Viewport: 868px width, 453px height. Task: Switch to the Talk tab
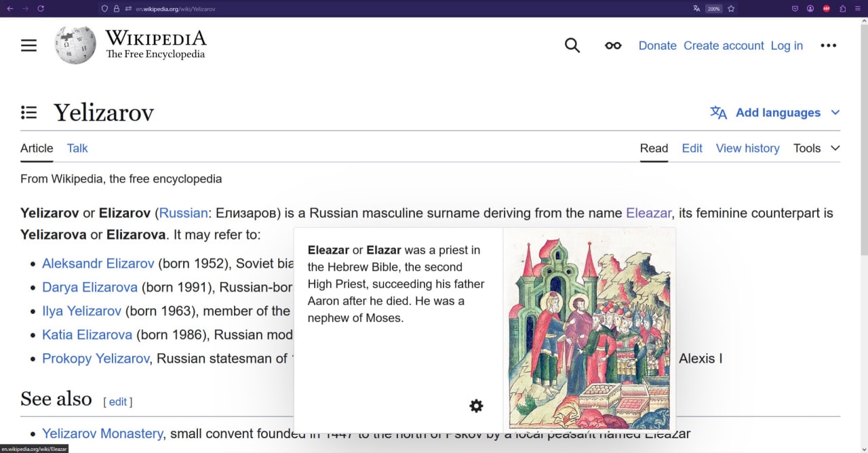(x=77, y=148)
